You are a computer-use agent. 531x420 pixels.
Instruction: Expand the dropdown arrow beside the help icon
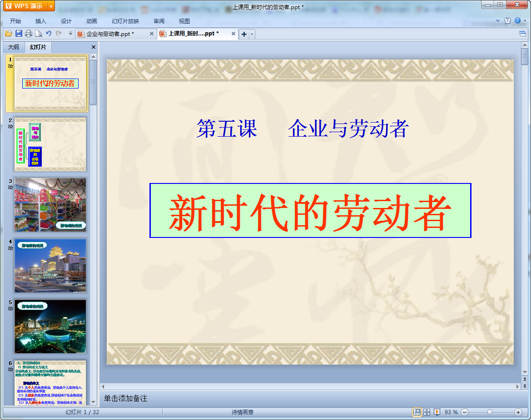coord(525,20)
